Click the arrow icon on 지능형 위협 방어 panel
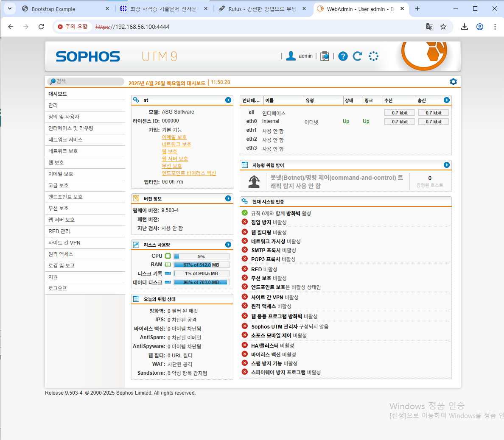 447,165
